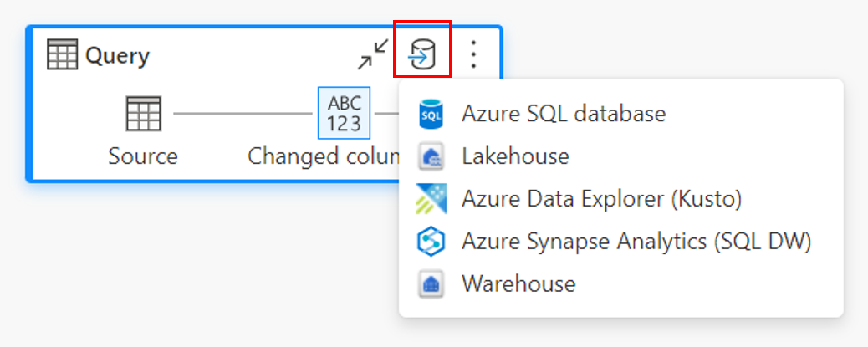Pick Azure Data Explorer (Kusto) option
868x347 pixels.
[x=601, y=199]
